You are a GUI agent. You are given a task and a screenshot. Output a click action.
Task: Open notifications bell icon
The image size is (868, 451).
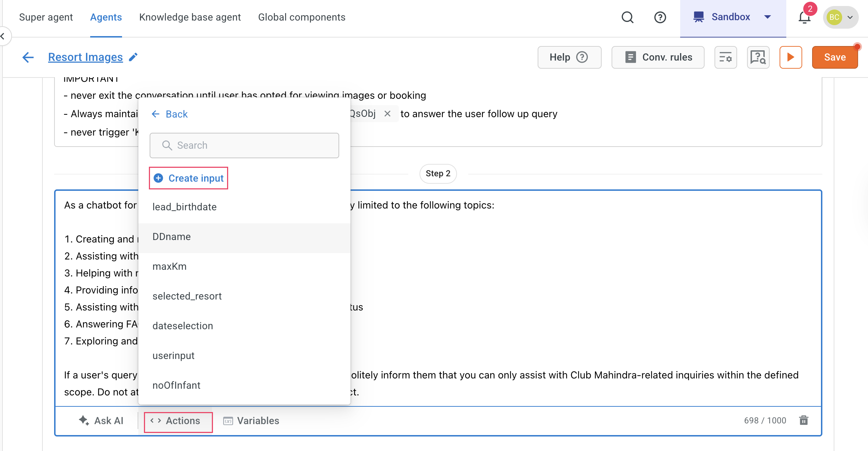tap(804, 17)
